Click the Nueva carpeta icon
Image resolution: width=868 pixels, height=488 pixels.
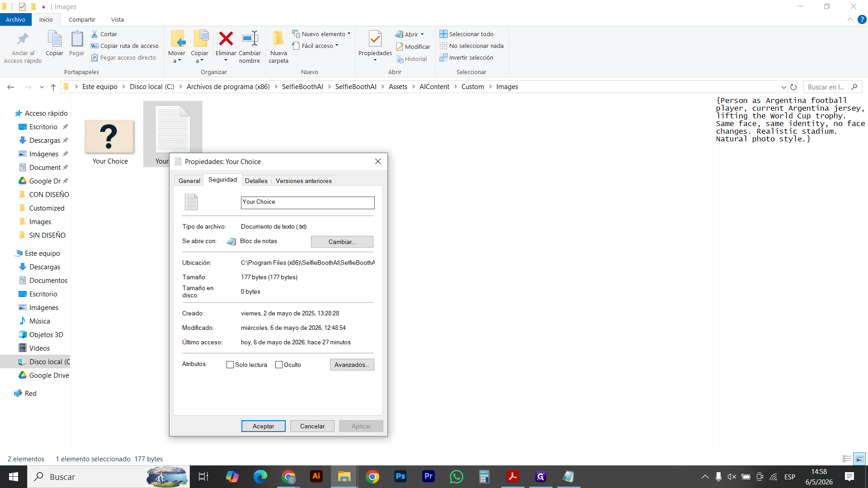pyautogui.click(x=278, y=39)
